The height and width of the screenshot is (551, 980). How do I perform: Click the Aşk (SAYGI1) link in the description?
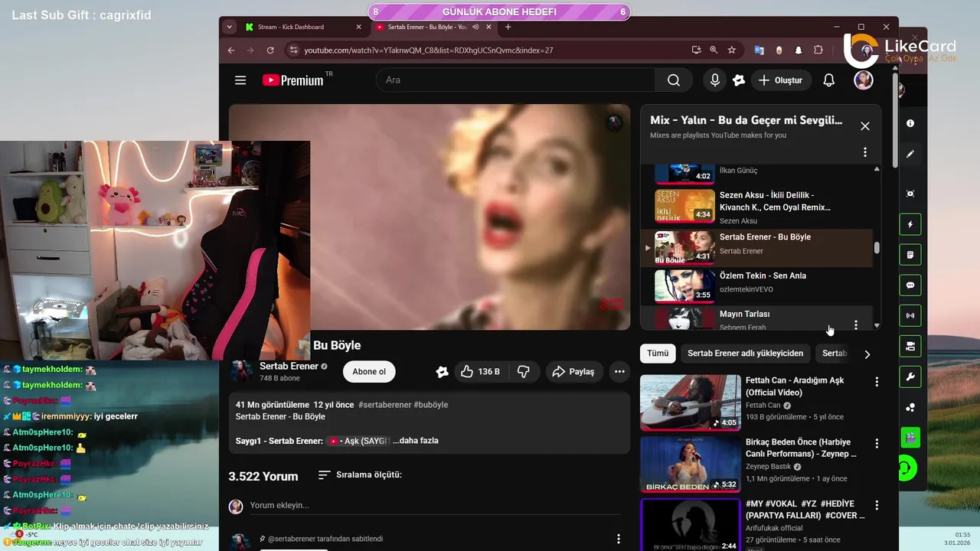(x=359, y=441)
